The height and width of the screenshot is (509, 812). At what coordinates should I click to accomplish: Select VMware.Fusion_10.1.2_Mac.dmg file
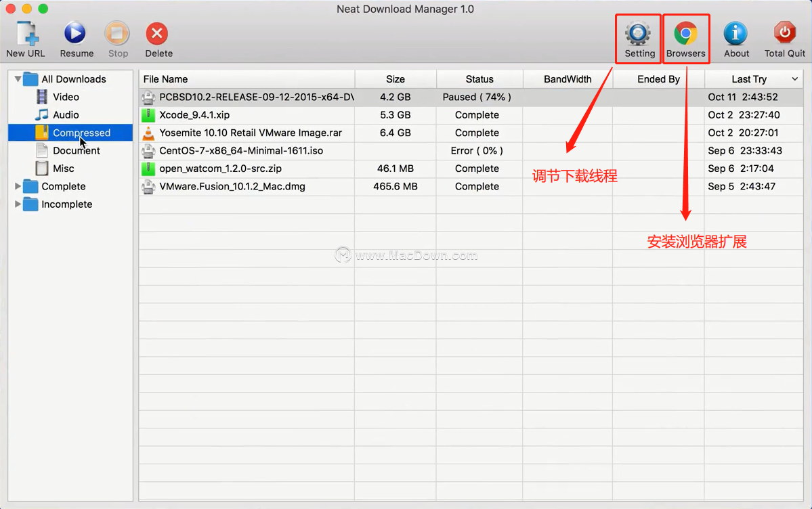pyautogui.click(x=232, y=186)
